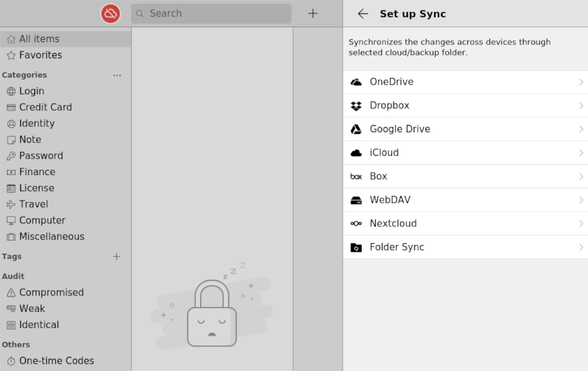588x371 pixels.
Task: Select the WebDAV server icon
Action: (x=357, y=199)
